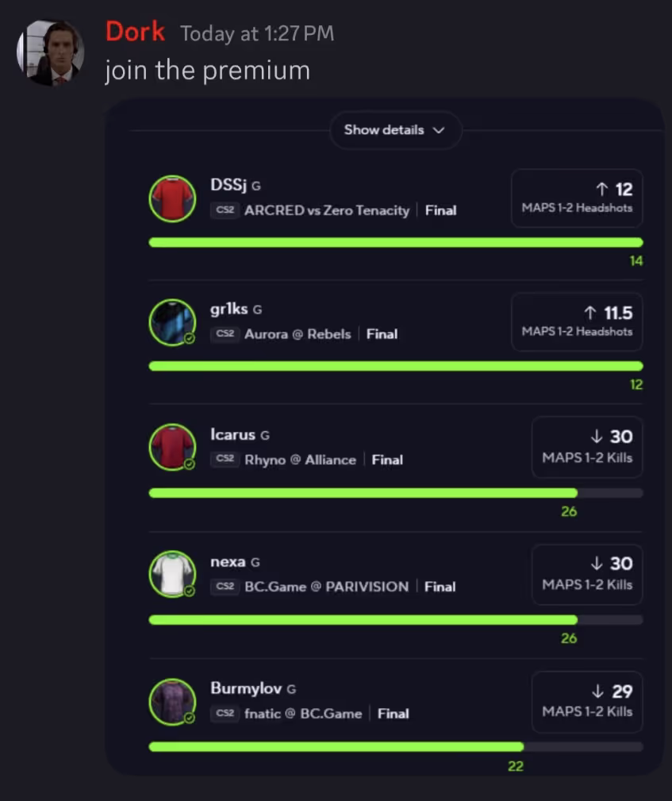Open the Dork username link
The height and width of the screenshot is (801, 672).
pos(135,32)
